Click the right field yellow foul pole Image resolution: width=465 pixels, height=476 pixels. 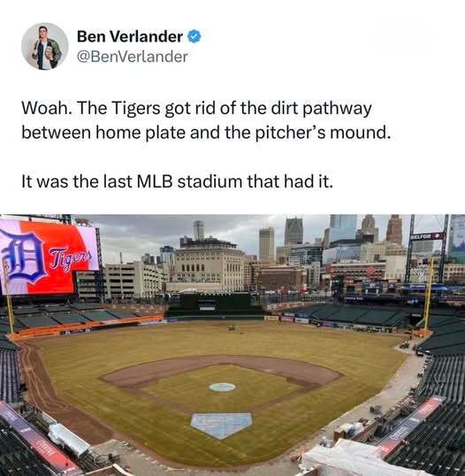tap(428, 296)
